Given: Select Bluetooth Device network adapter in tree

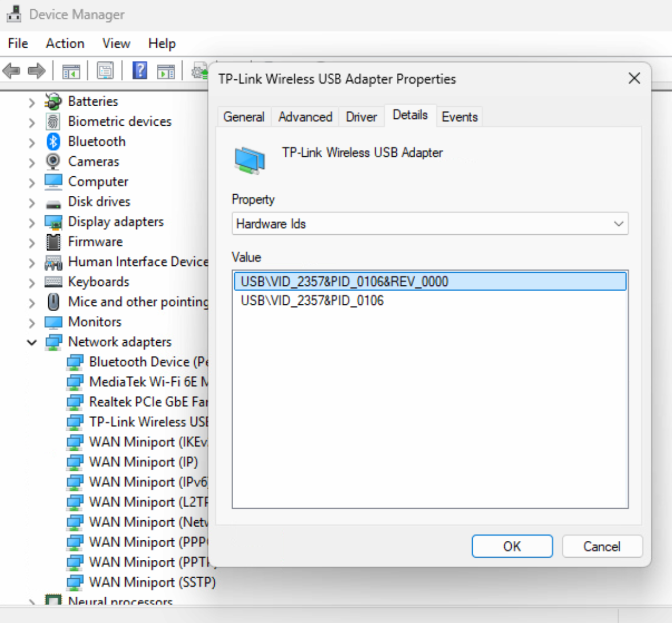Looking at the screenshot, I should pyautogui.click(x=149, y=362).
